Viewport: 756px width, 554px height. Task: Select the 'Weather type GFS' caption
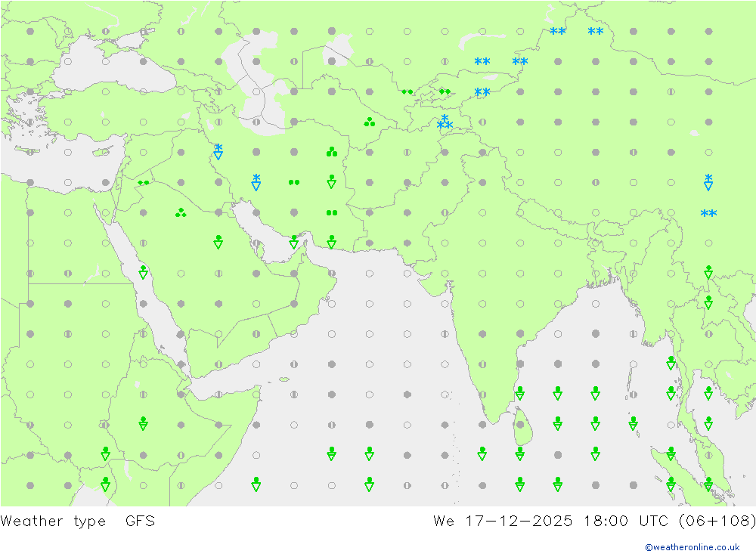click(x=78, y=522)
